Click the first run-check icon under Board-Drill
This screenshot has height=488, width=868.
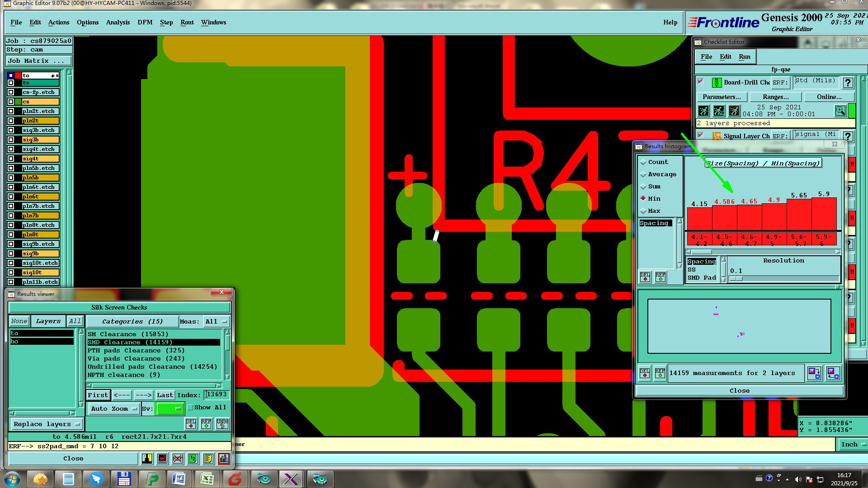703,111
